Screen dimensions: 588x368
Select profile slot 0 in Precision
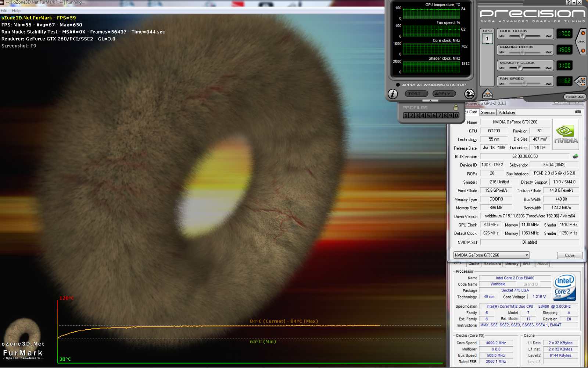coord(456,116)
